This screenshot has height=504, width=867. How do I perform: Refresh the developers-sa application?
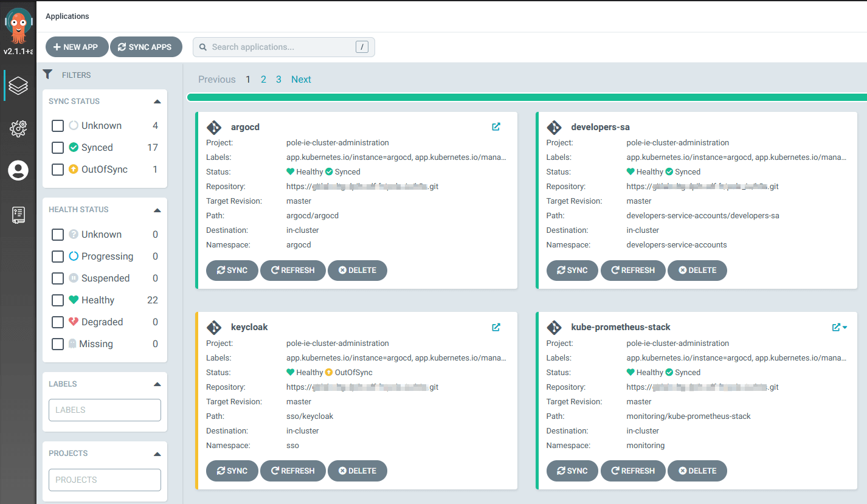[x=633, y=271]
